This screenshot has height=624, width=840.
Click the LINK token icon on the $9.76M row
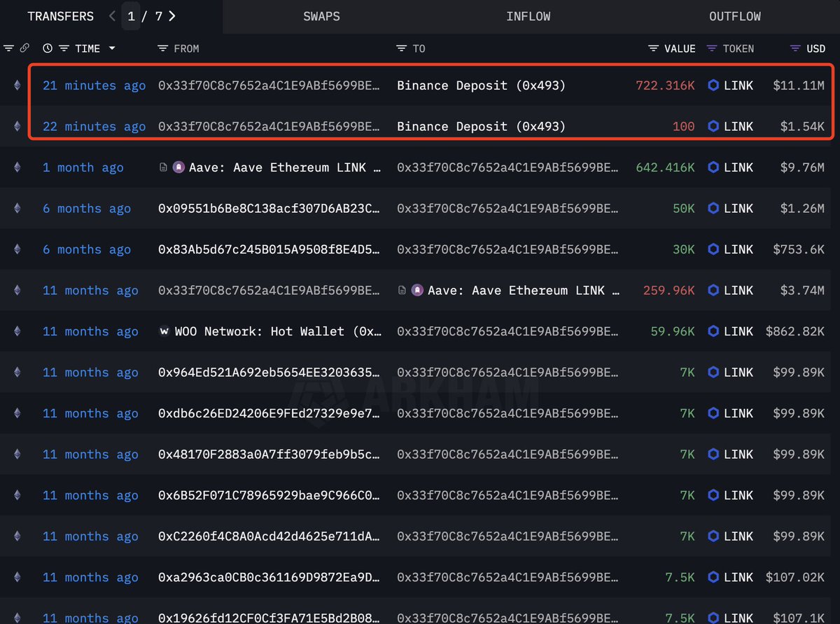[713, 167]
